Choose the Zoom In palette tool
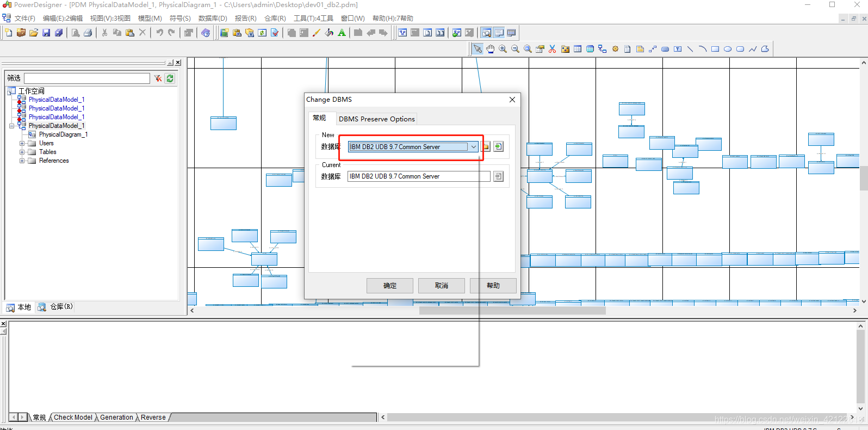 503,49
